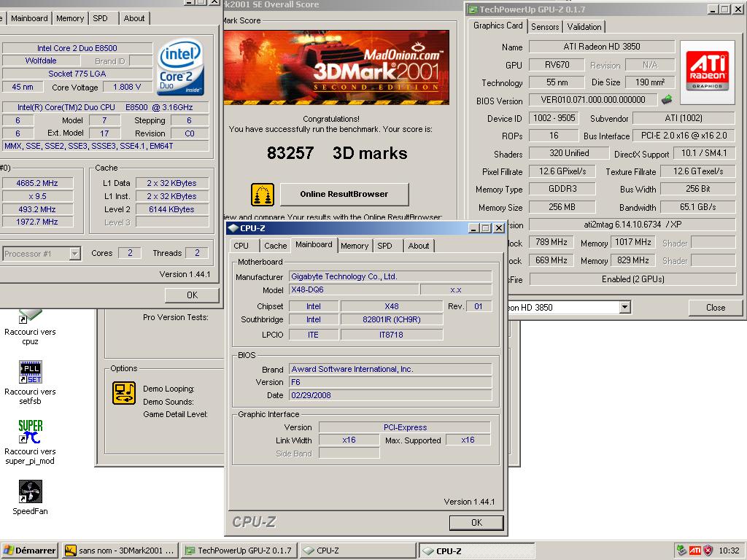Click OK in the front CPU-Z window
The image size is (747, 560).
(x=476, y=522)
